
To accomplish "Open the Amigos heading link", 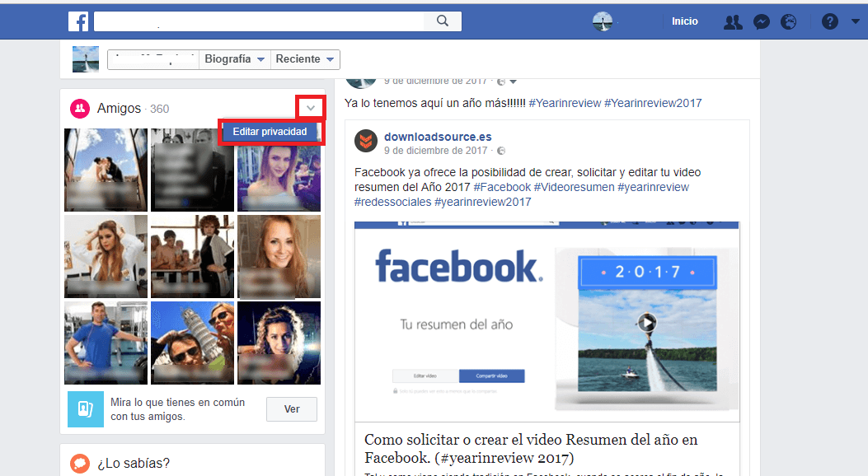I will pos(119,109).
